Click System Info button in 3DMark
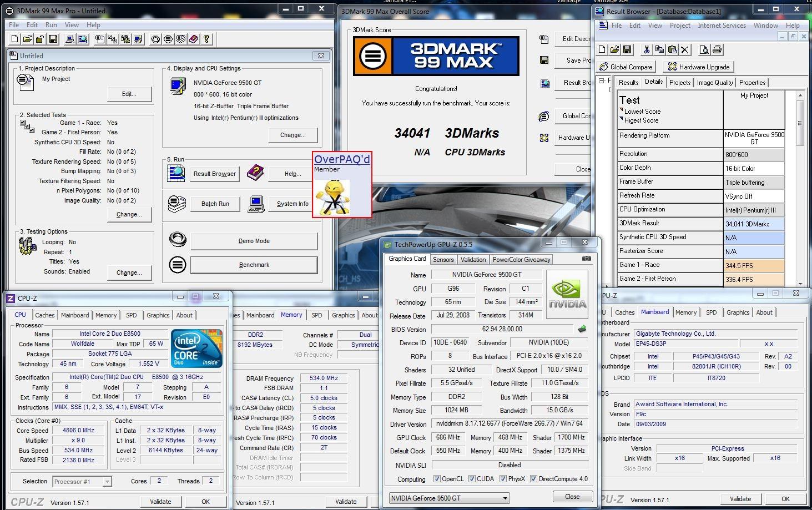 click(292, 204)
